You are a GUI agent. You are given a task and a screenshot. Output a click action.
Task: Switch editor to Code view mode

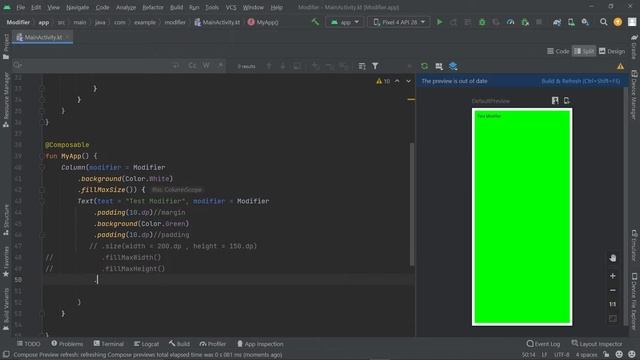click(x=558, y=51)
